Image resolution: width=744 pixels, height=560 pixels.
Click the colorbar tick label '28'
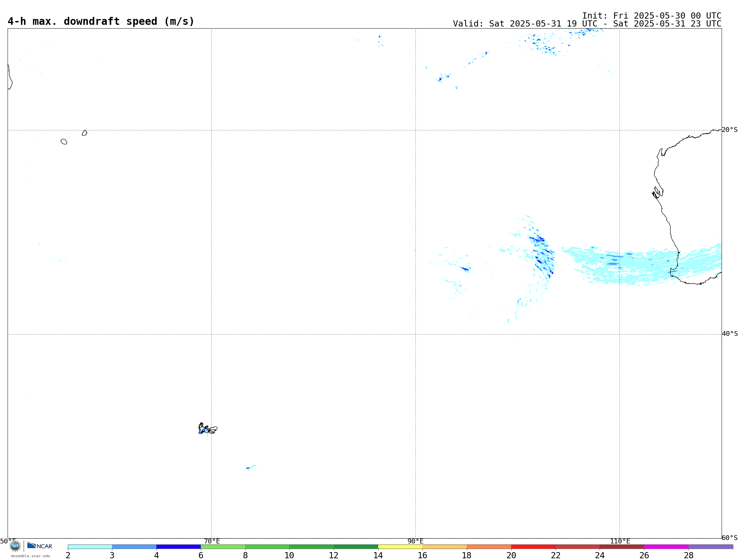pyautogui.click(x=689, y=556)
